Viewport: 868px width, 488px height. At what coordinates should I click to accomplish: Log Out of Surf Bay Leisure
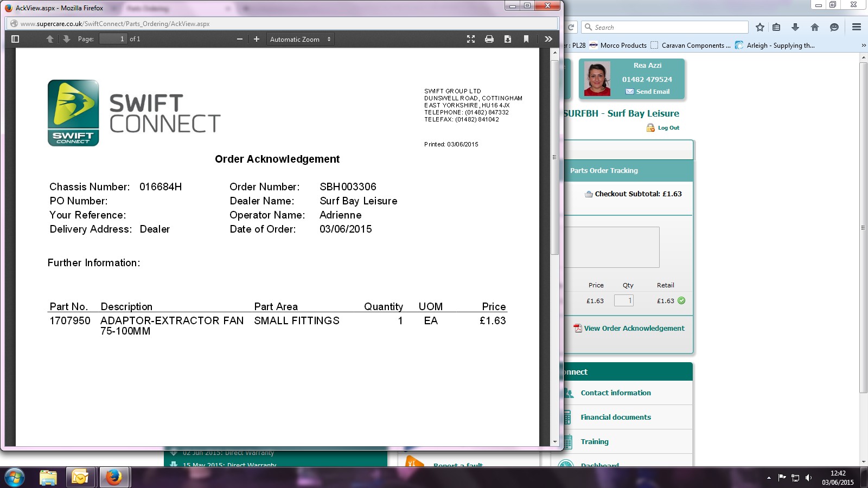663,128
